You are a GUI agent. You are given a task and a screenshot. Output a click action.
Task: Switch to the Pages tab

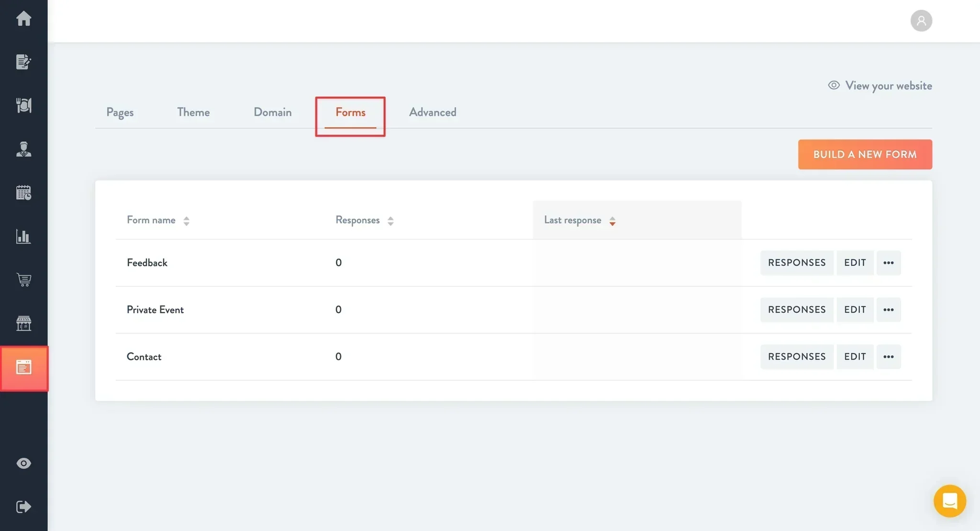pos(120,112)
